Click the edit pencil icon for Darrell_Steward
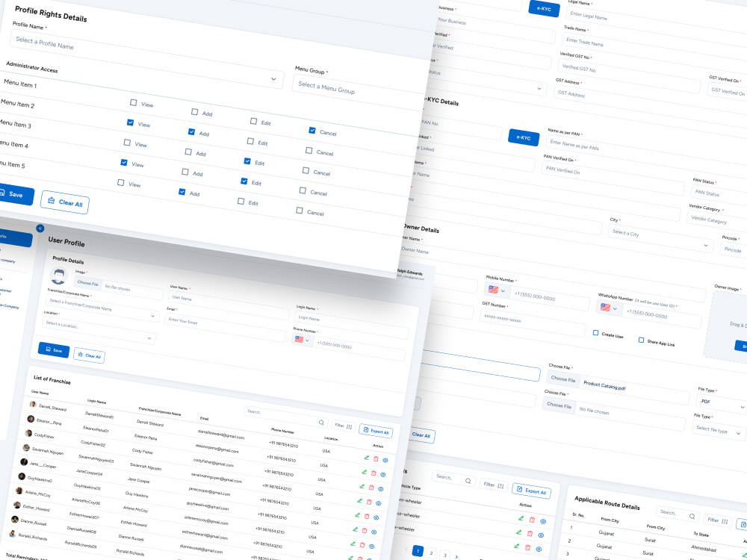This screenshot has width=747, height=560. [x=366, y=458]
